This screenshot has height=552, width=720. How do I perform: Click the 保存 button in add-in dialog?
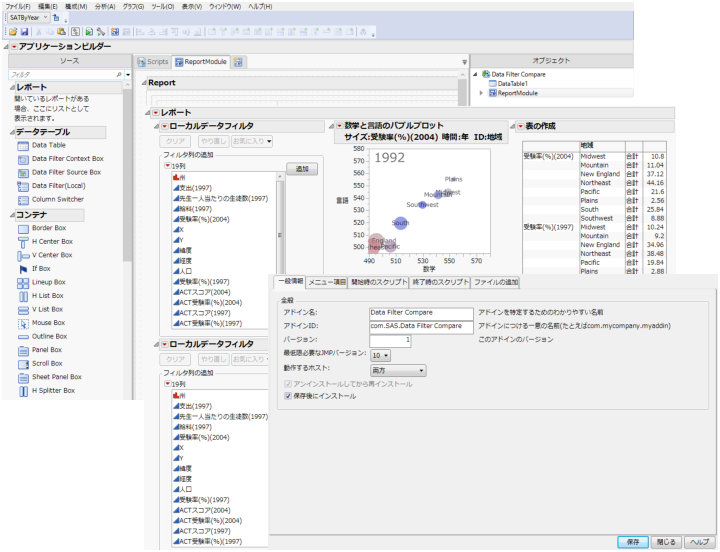coord(633,542)
